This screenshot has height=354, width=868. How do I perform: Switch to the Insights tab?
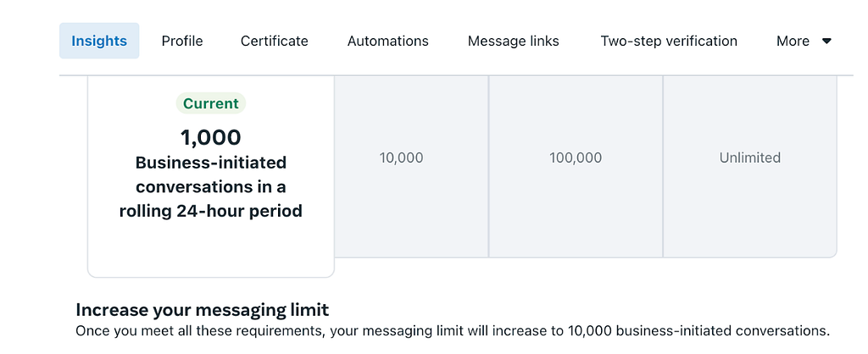(99, 41)
